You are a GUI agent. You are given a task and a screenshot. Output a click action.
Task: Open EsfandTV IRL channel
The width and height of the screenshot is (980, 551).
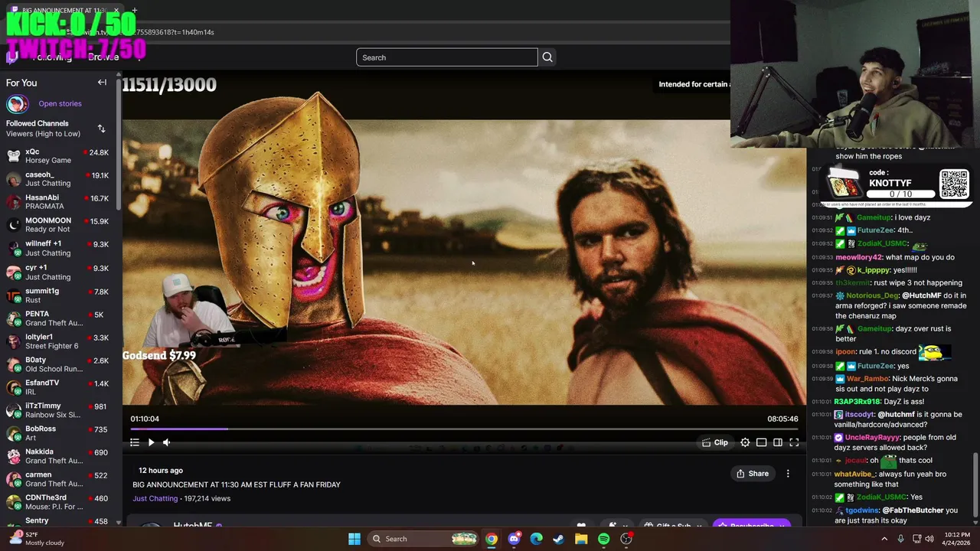coord(58,387)
